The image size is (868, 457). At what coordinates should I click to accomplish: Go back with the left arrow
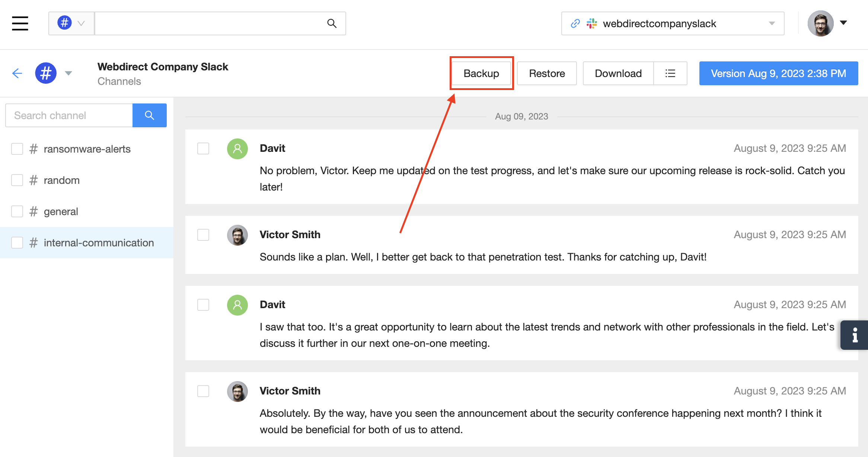(x=17, y=73)
